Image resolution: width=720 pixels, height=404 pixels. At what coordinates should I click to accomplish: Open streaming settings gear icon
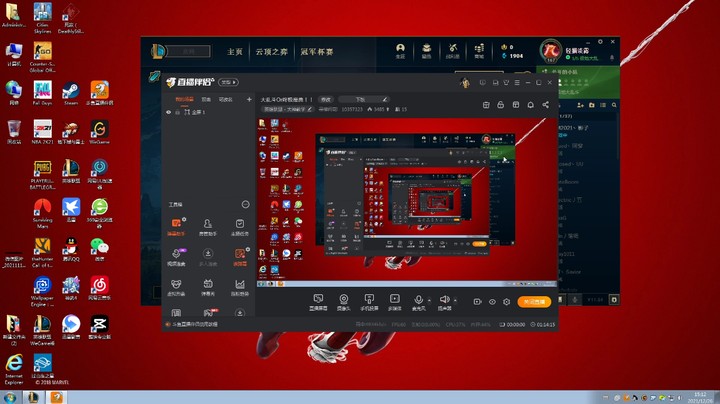coord(506,302)
